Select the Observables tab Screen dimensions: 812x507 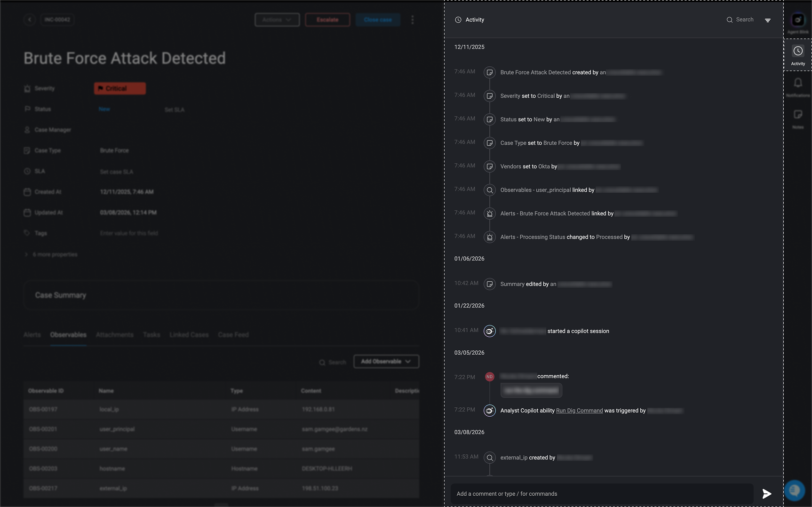point(68,335)
